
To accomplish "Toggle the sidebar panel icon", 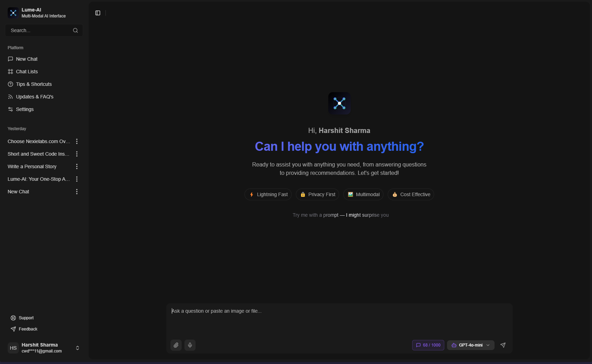I will click(x=98, y=13).
